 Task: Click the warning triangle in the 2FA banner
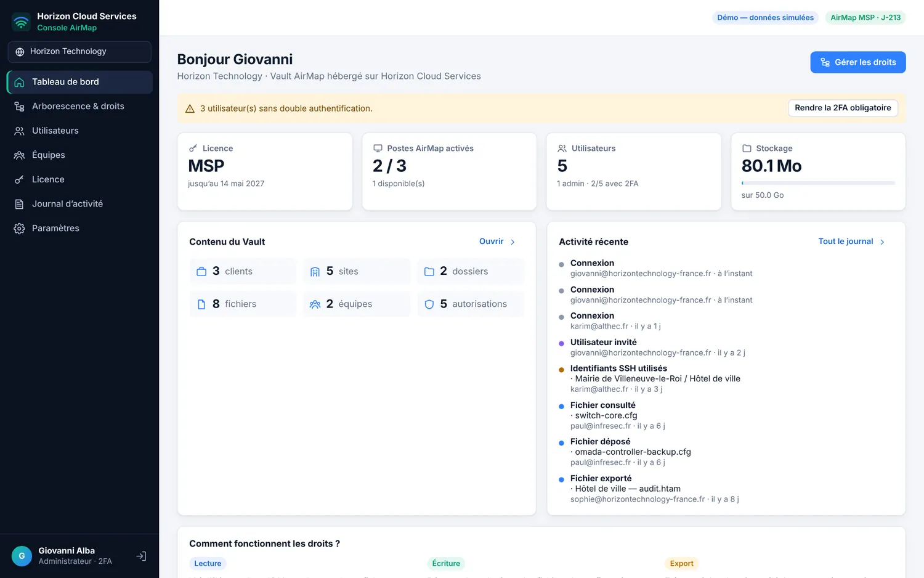(x=190, y=108)
